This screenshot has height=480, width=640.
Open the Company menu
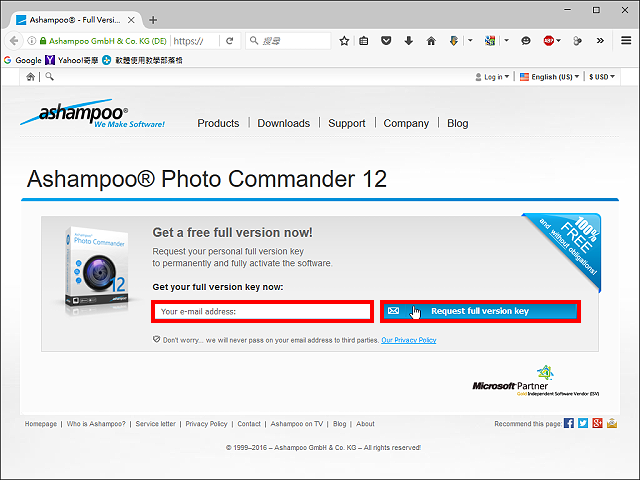(x=406, y=123)
